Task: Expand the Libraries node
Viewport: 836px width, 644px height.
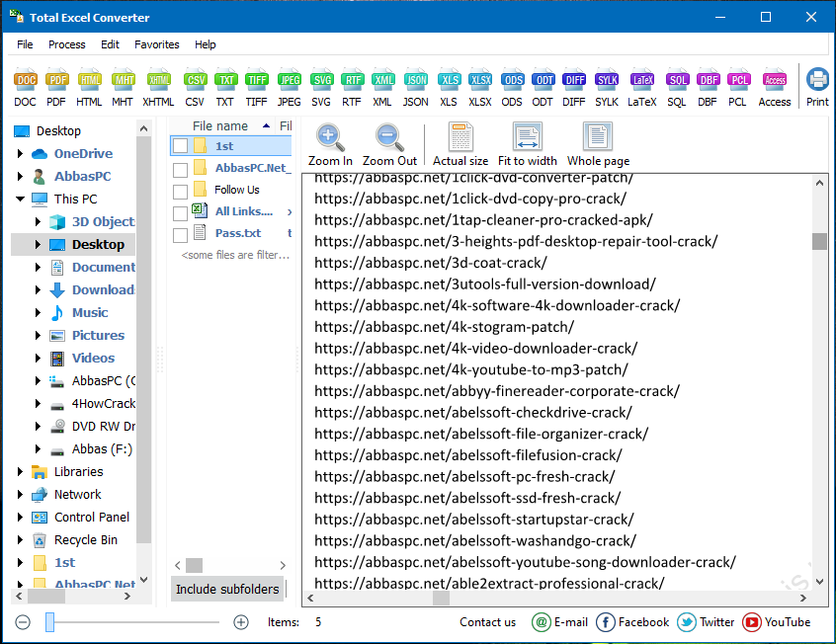Action: point(20,471)
